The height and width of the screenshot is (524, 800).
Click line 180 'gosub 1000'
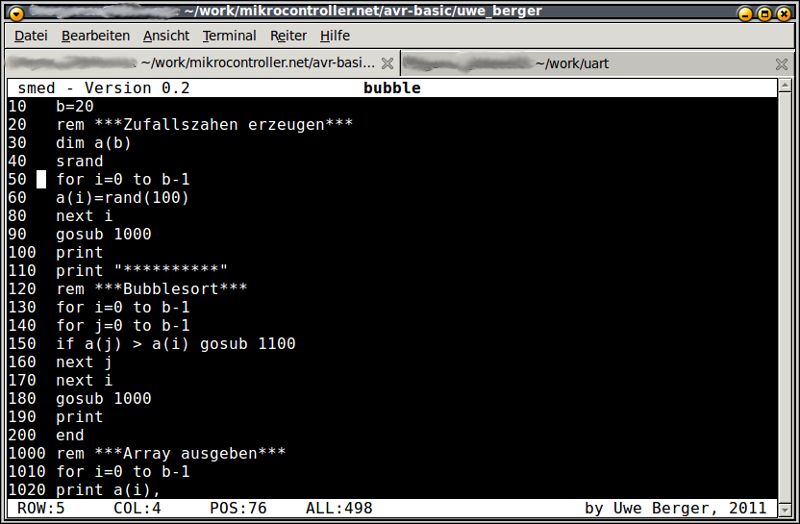point(80,398)
